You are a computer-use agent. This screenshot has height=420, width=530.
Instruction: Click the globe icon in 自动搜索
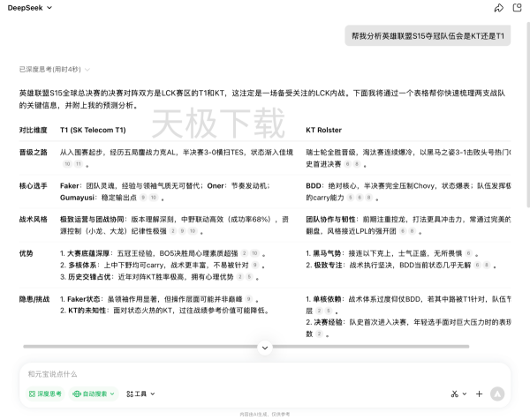pos(77,394)
